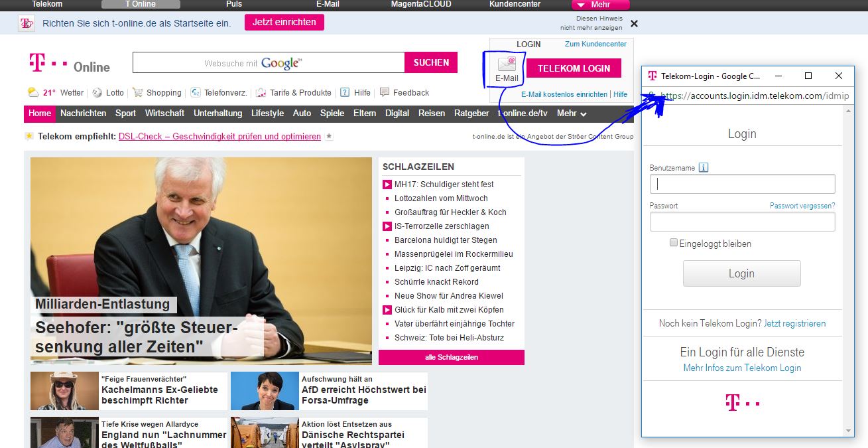Open Mehr Infos zum Telekom Login link
The width and height of the screenshot is (868, 448).
click(x=742, y=368)
